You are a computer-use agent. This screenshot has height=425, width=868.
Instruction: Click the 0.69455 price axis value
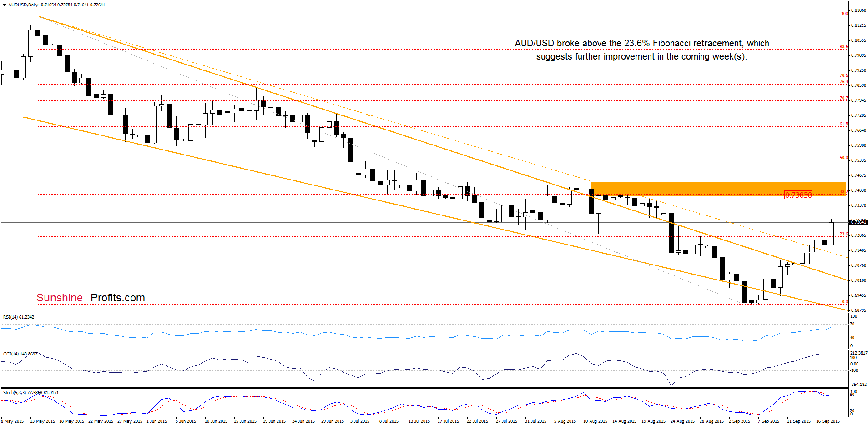(859, 295)
